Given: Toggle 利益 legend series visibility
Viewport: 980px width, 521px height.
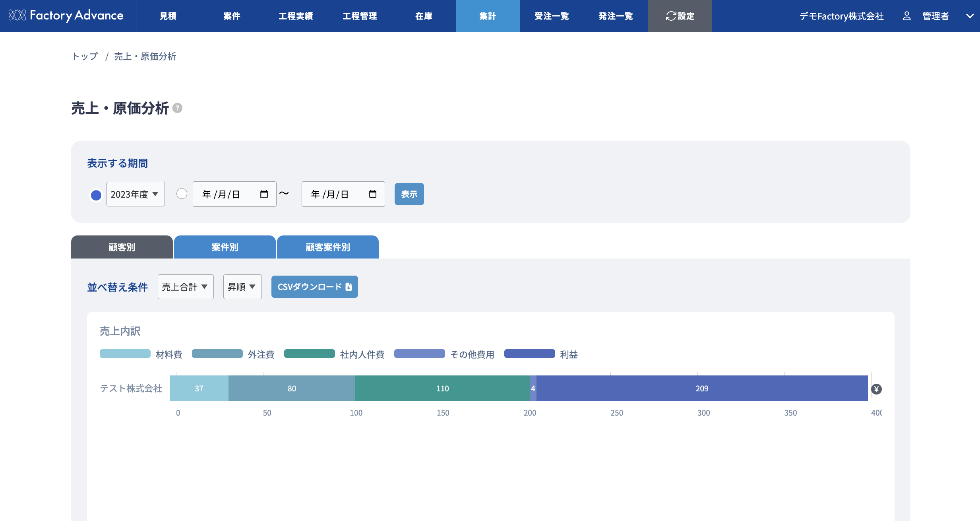Looking at the screenshot, I should [529, 354].
